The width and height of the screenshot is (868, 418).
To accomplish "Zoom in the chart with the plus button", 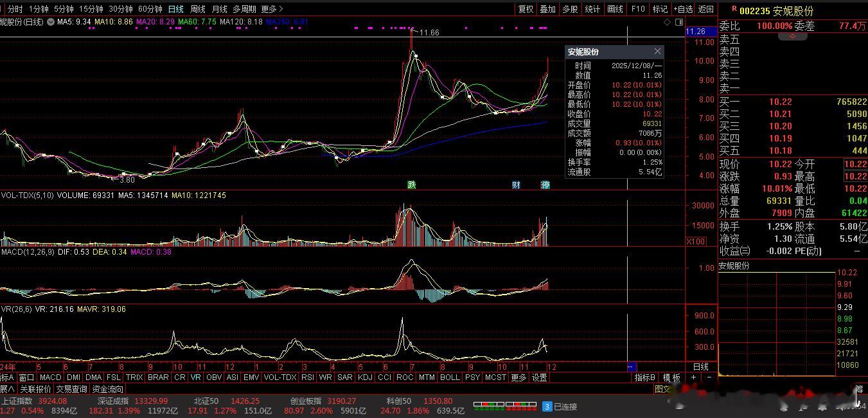I will [x=693, y=377].
